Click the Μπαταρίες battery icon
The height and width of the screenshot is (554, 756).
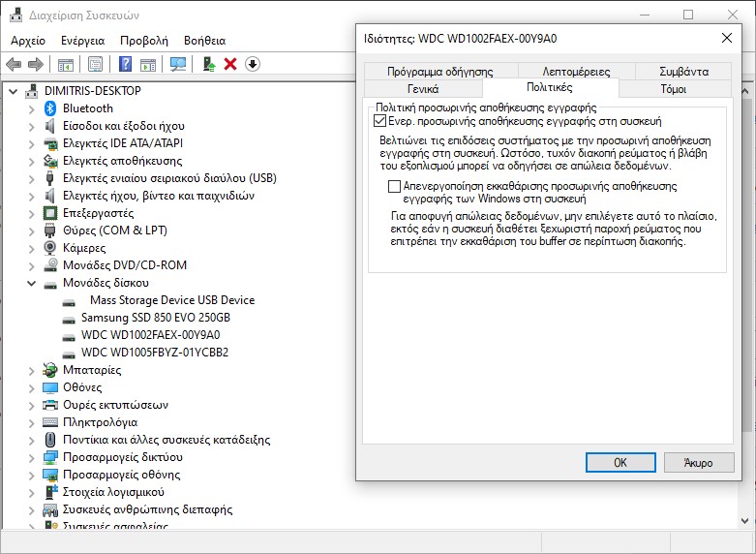click(50, 370)
